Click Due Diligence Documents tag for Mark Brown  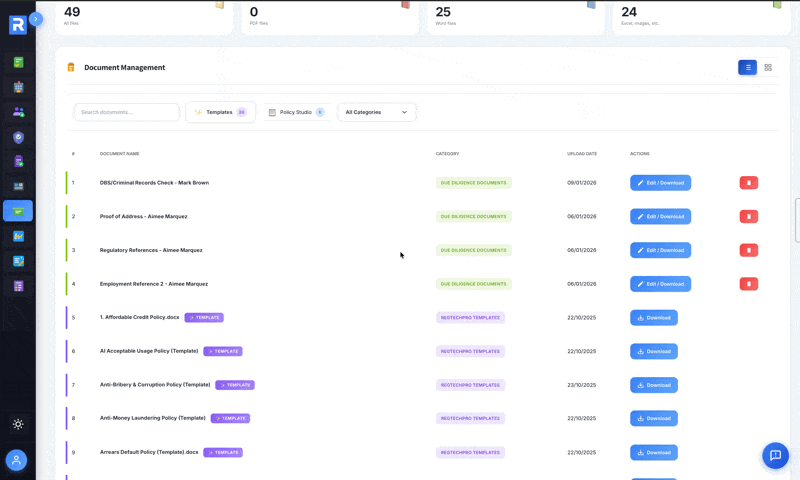pyautogui.click(x=473, y=183)
